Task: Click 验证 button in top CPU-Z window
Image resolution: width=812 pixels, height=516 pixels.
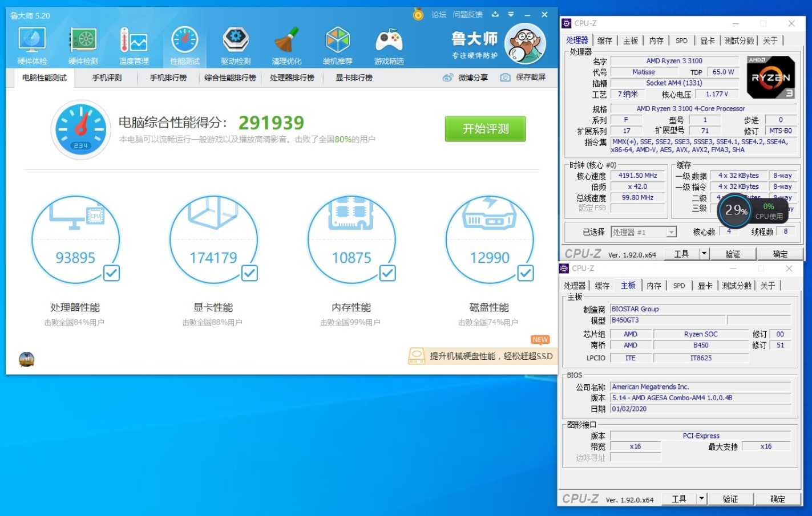Action: (733, 254)
